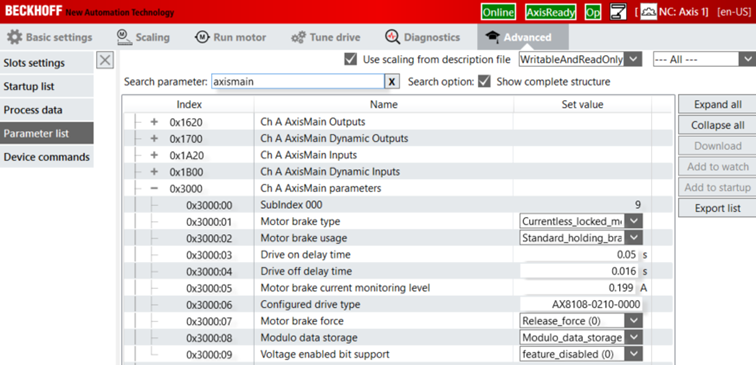The height and width of the screenshot is (365, 756).
Task: Select the 0x3000:01 index cell
Action: (209, 222)
